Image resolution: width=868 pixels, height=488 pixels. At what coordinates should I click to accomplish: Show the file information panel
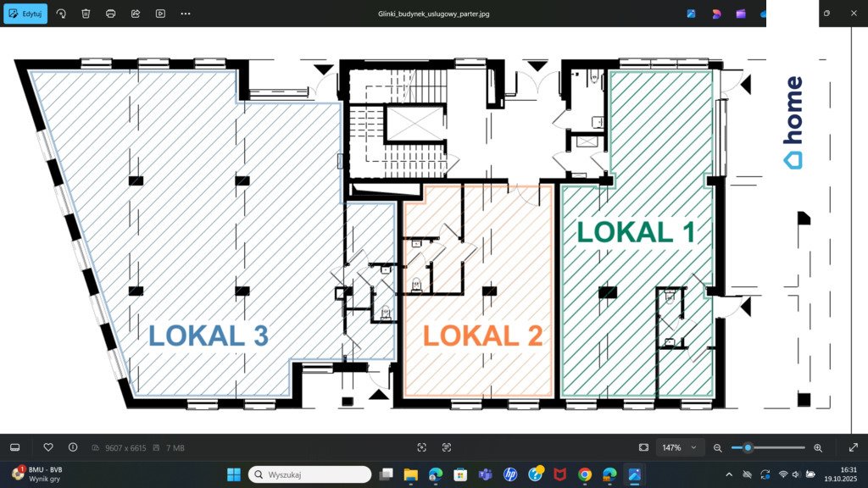click(73, 447)
